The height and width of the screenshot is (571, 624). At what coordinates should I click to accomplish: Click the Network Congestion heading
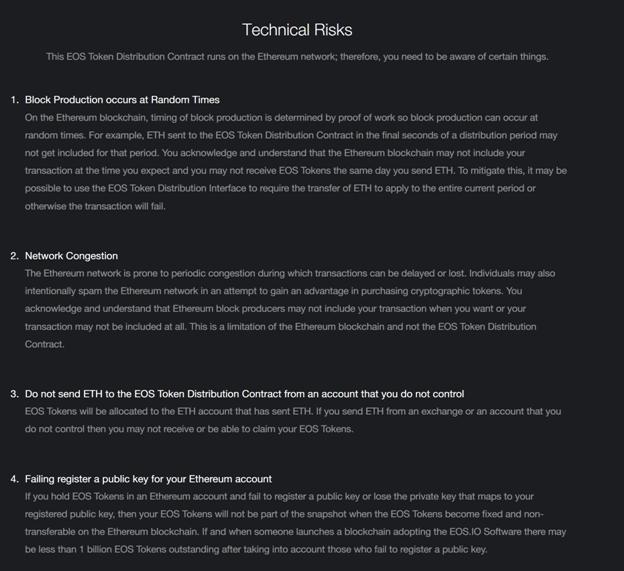coord(71,256)
